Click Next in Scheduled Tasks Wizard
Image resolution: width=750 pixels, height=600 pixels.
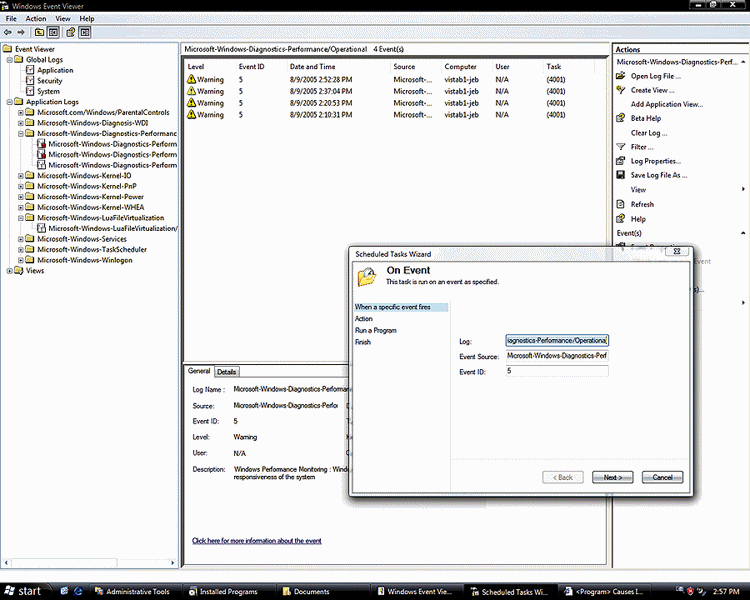click(613, 477)
